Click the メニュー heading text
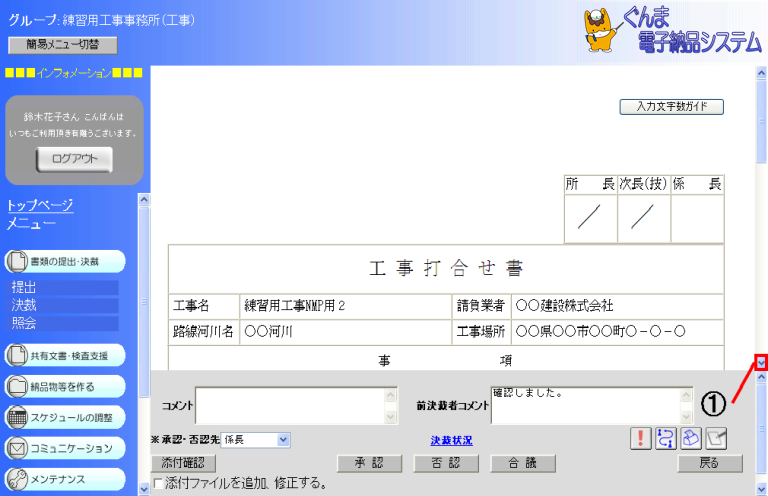This screenshot has width=768, height=496. click(x=31, y=224)
